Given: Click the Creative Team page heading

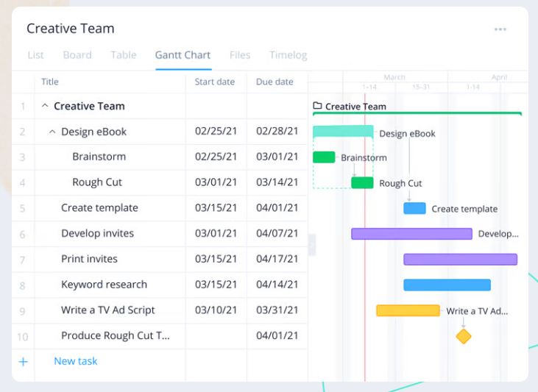Looking at the screenshot, I should click(x=71, y=29).
